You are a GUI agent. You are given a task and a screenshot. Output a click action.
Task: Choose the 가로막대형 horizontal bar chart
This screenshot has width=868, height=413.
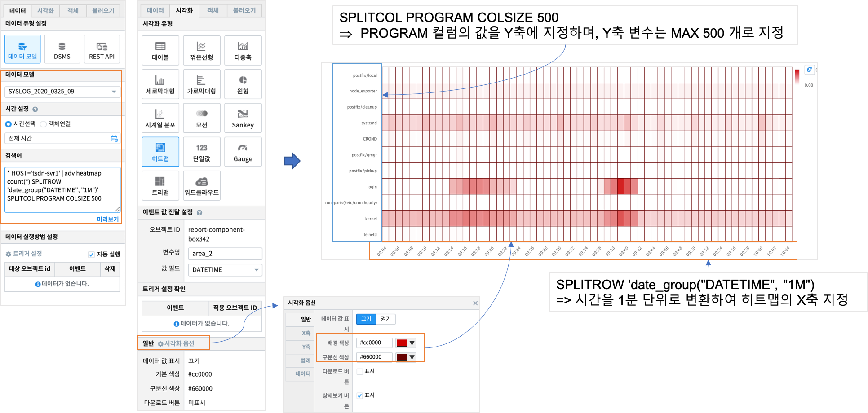(202, 84)
